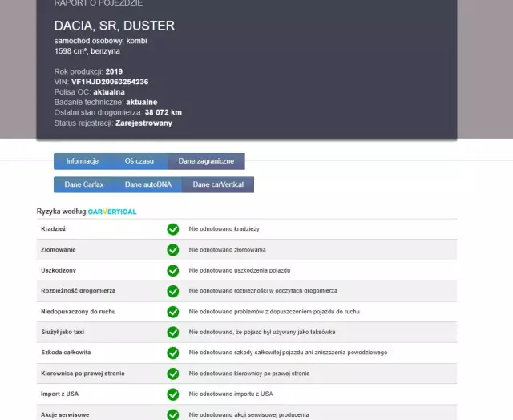Click production year 2019

tap(114, 71)
